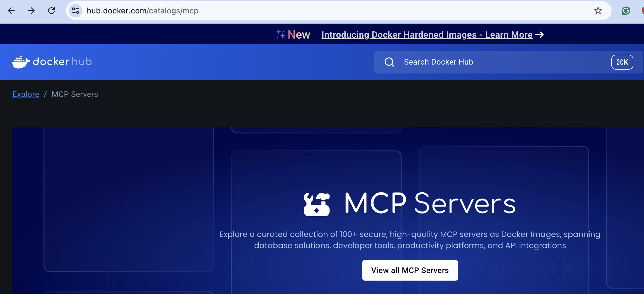Click the search magnifier icon
Screen dimensions: 644x294
pos(389,62)
